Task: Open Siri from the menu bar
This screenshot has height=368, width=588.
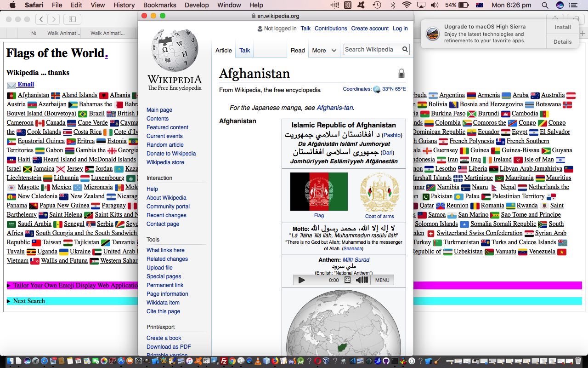Action: [x=560, y=5]
